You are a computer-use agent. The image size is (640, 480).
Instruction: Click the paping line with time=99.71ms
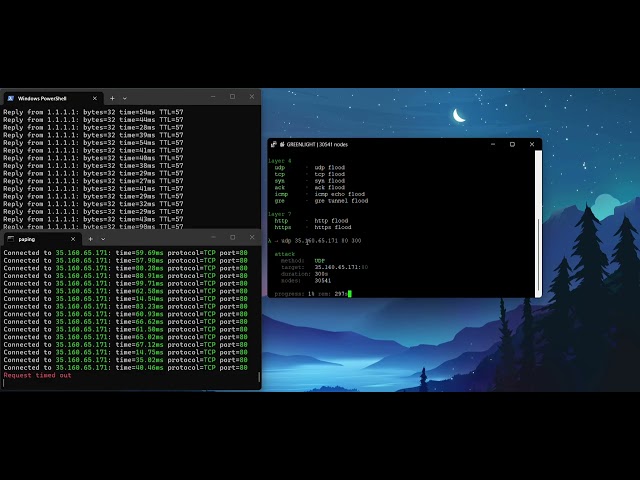tap(125, 283)
